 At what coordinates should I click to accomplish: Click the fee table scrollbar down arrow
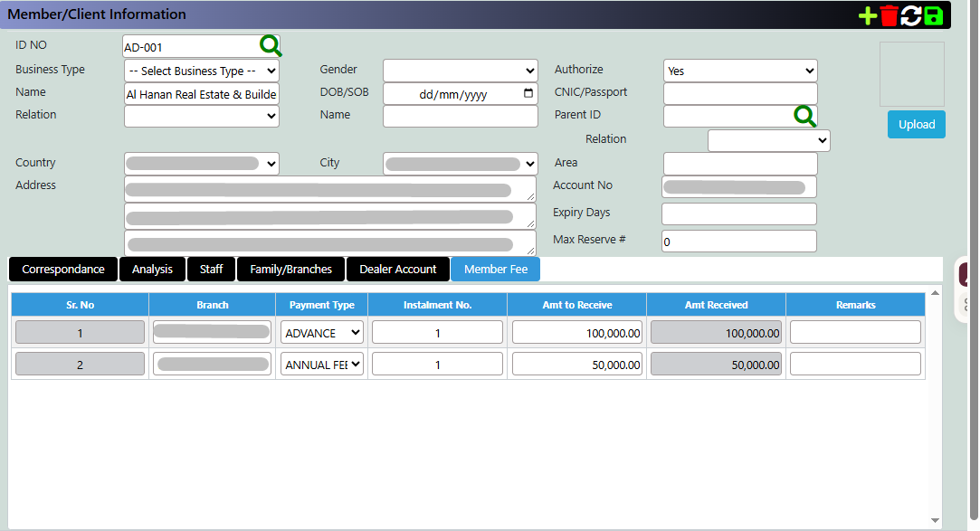tap(935, 520)
